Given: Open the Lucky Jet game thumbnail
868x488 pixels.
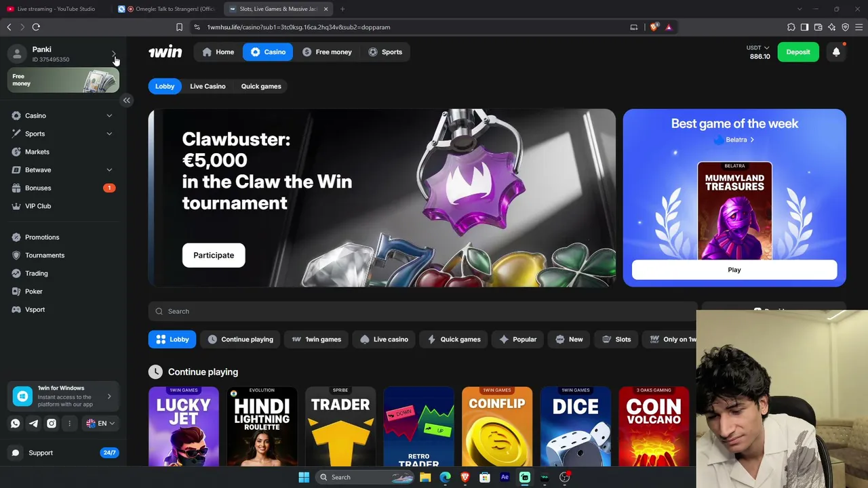Looking at the screenshot, I should tap(184, 427).
